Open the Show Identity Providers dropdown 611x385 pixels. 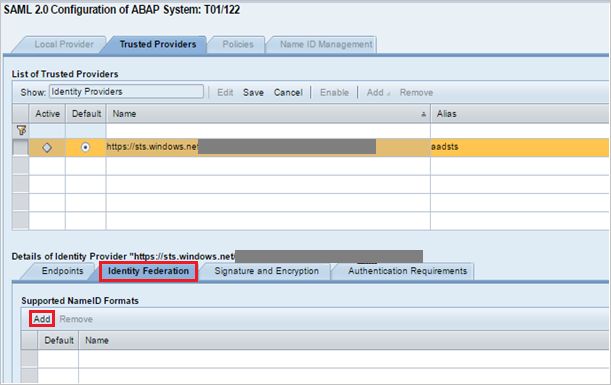tap(126, 92)
